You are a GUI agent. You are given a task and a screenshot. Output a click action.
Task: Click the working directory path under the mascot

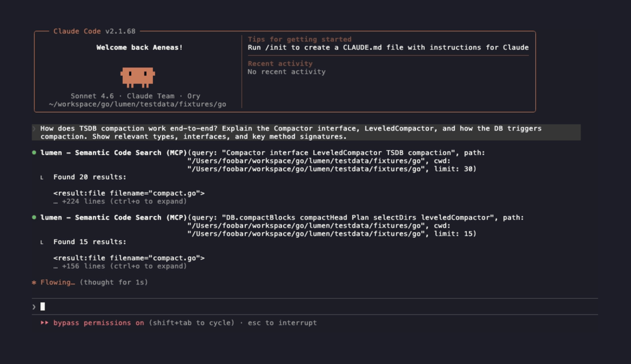(138, 104)
